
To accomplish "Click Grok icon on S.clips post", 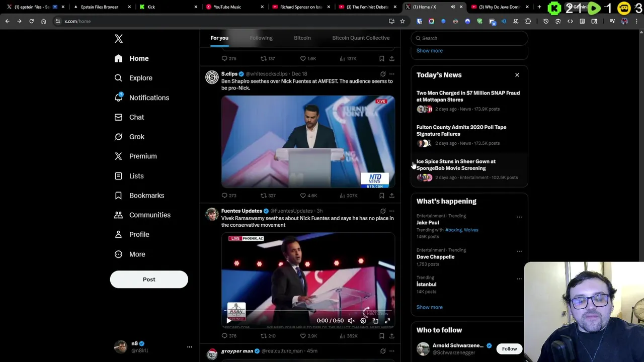I will [383, 74].
